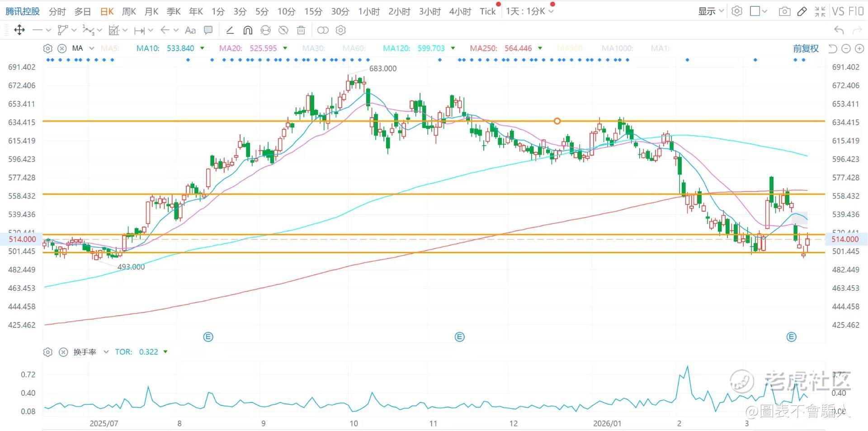Click the E earnings marker near March
This screenshot has width=868, height=431.
tap(791, 337)
